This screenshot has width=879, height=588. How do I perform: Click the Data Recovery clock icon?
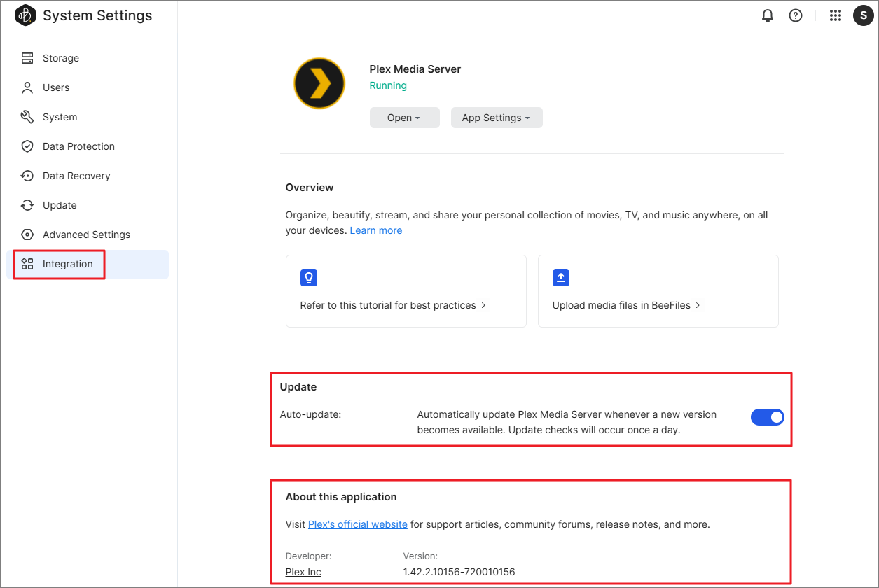point(27,176)
